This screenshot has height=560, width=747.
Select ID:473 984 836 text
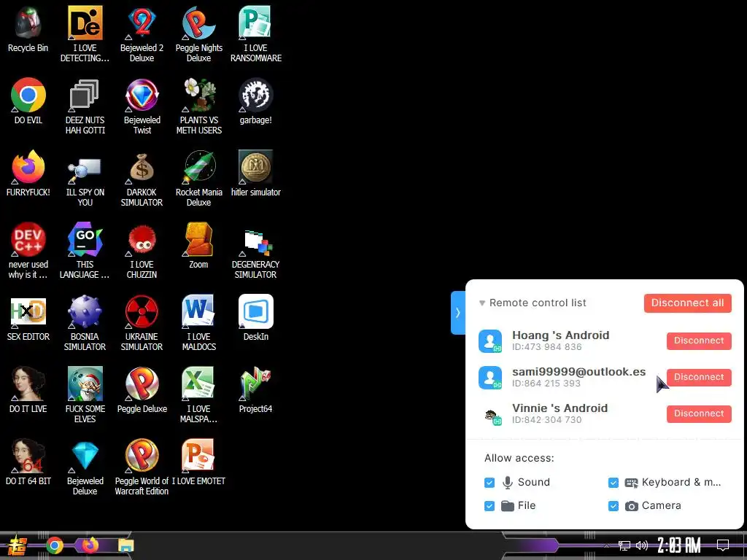(547, 347)
